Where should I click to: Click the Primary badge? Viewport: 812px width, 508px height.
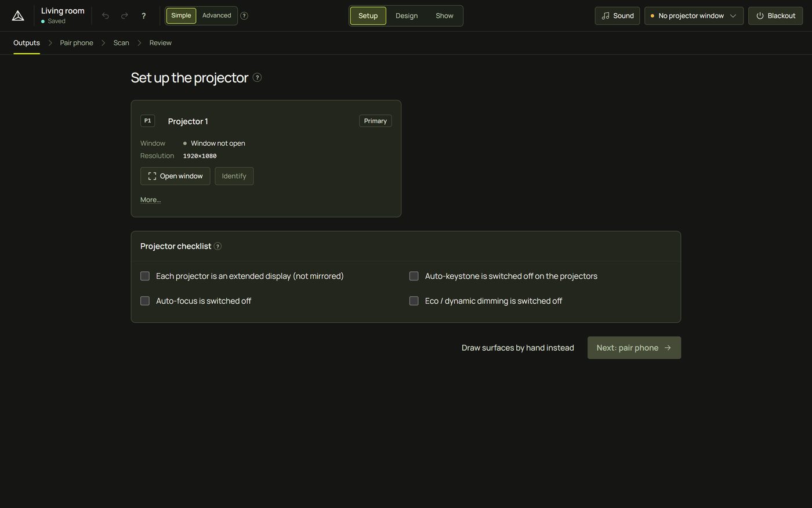coord(375,121)
